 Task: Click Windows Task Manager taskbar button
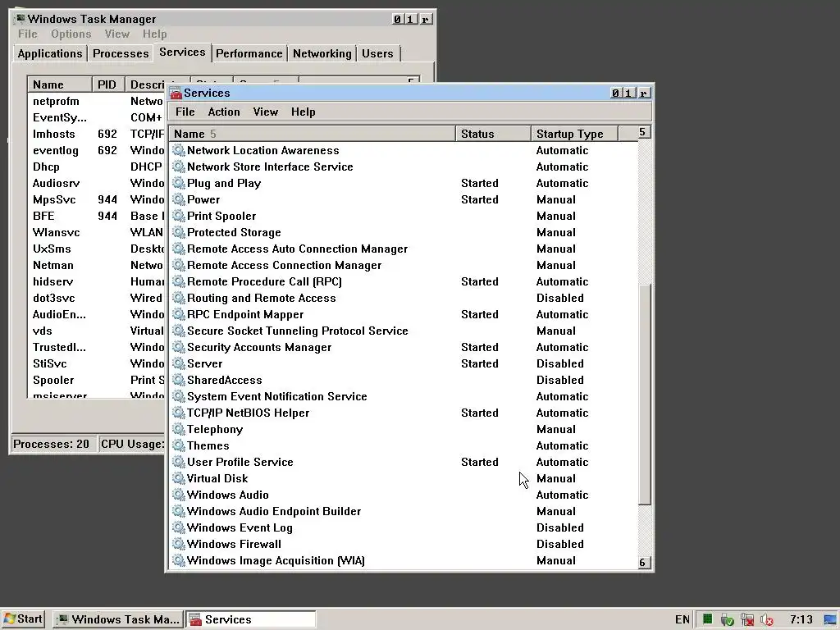[x=118, y=619]
